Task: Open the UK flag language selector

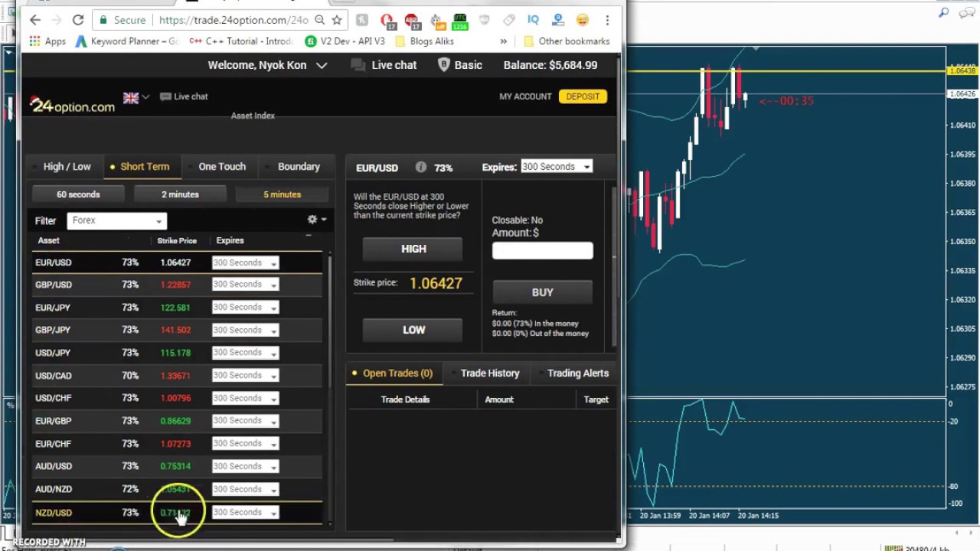Action: 136,97
